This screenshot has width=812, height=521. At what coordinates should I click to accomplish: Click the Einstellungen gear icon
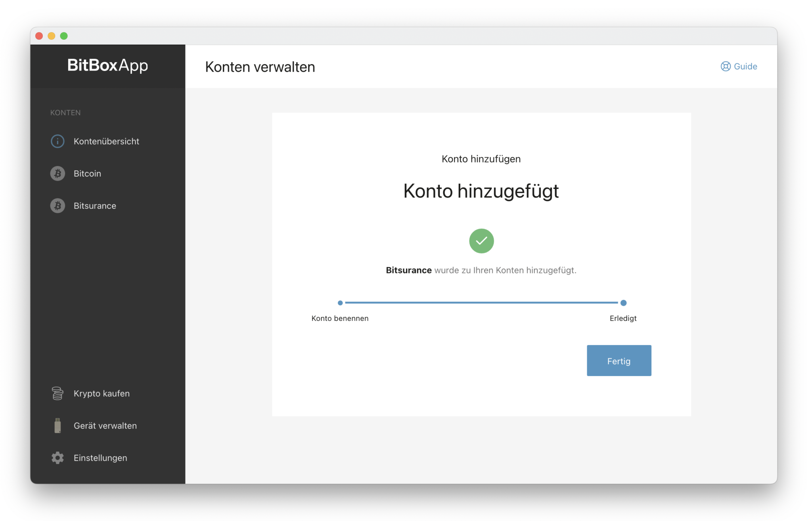pyautogui.click(x=57, y=458)
